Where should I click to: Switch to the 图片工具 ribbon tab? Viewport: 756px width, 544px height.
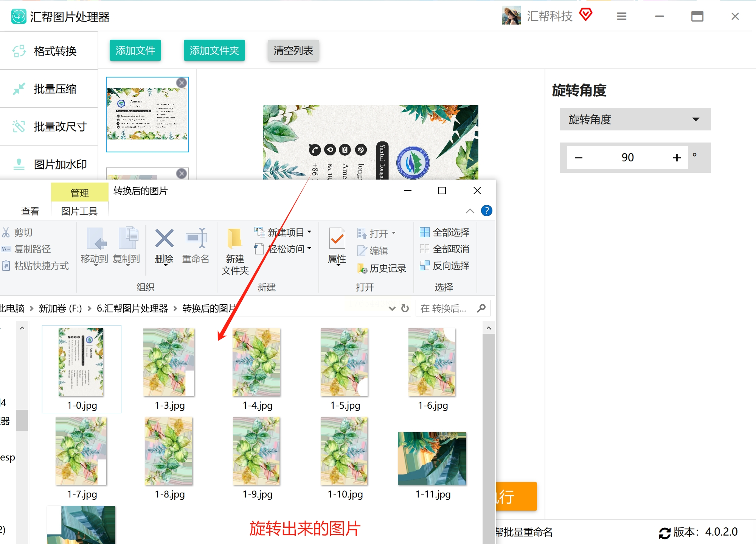(79, 211)
